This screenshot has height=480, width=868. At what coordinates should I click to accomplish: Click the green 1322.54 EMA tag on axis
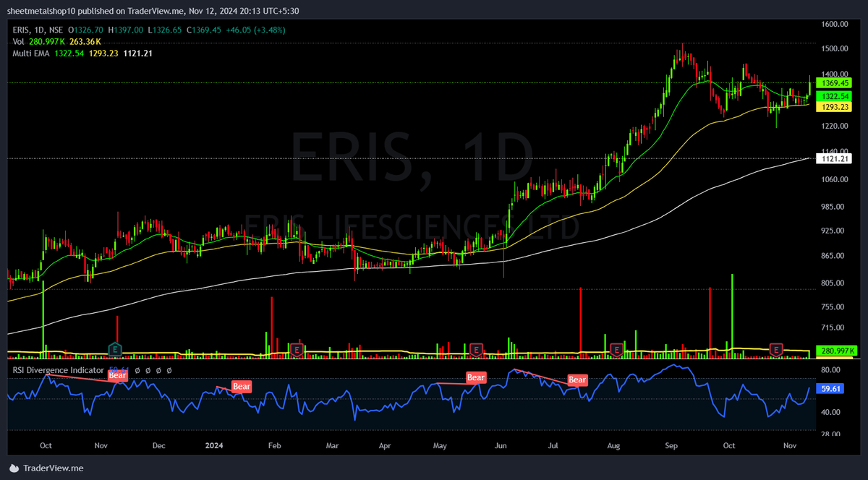click(x=835, y=96)
